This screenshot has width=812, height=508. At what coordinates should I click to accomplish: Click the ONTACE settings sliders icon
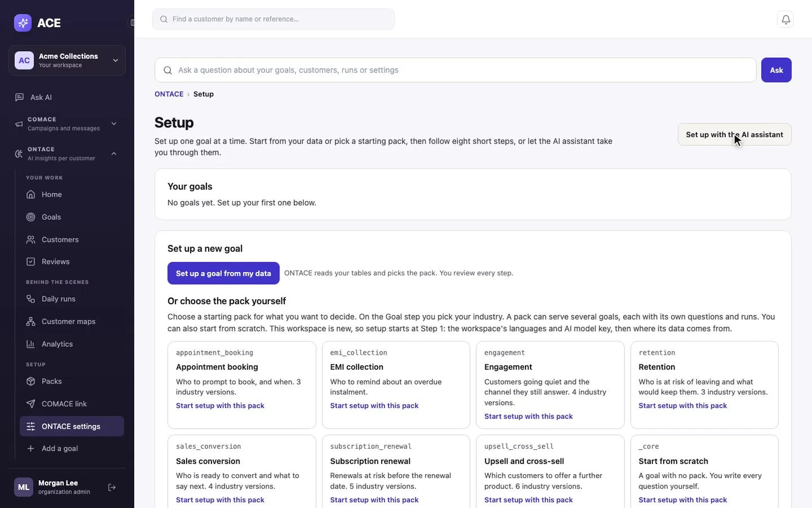pos(31,426)
